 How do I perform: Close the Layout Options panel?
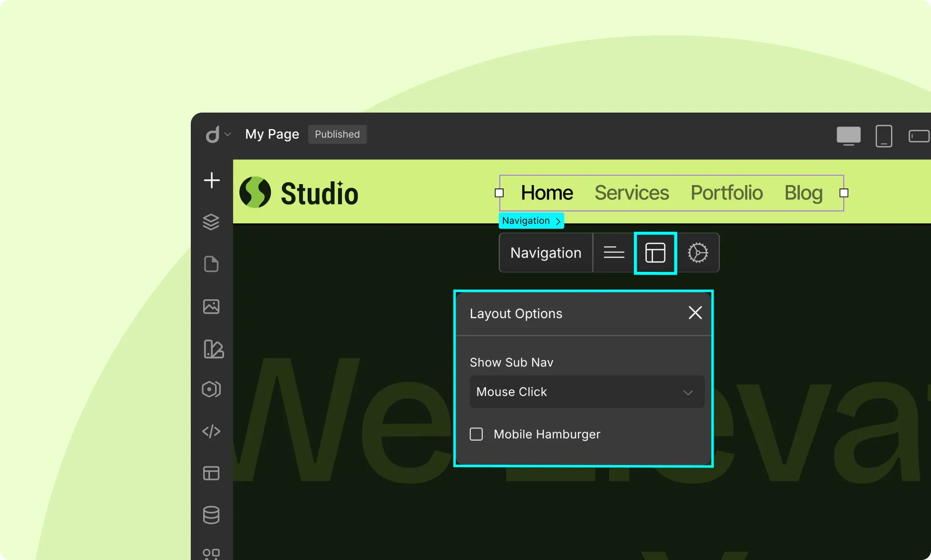point(695,313)
